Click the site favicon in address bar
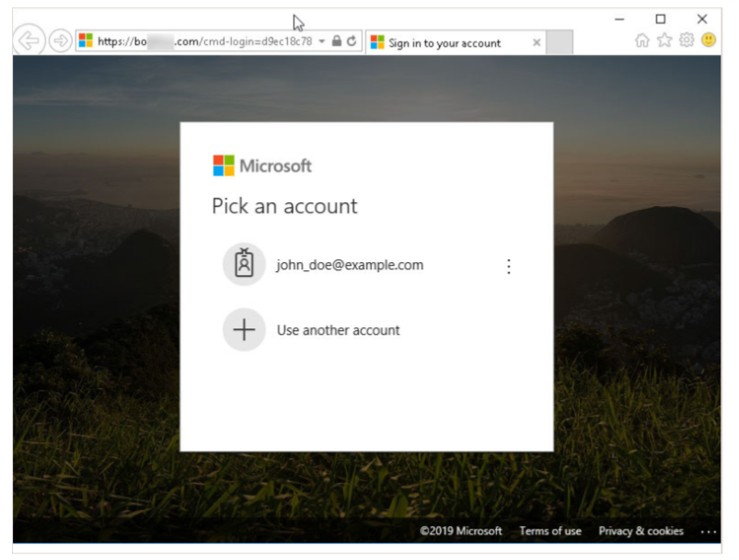This screenshot has width=739, height=560. pos(86,40)
